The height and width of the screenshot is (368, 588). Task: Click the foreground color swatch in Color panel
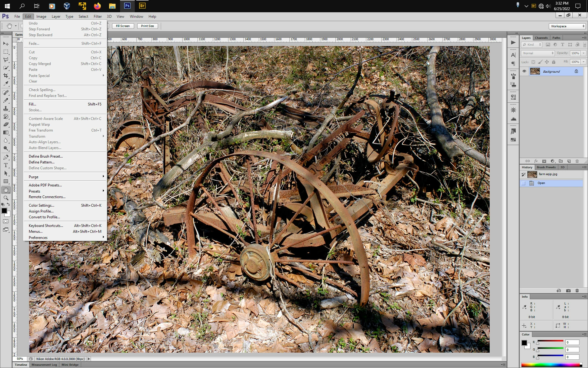[524, 343]
